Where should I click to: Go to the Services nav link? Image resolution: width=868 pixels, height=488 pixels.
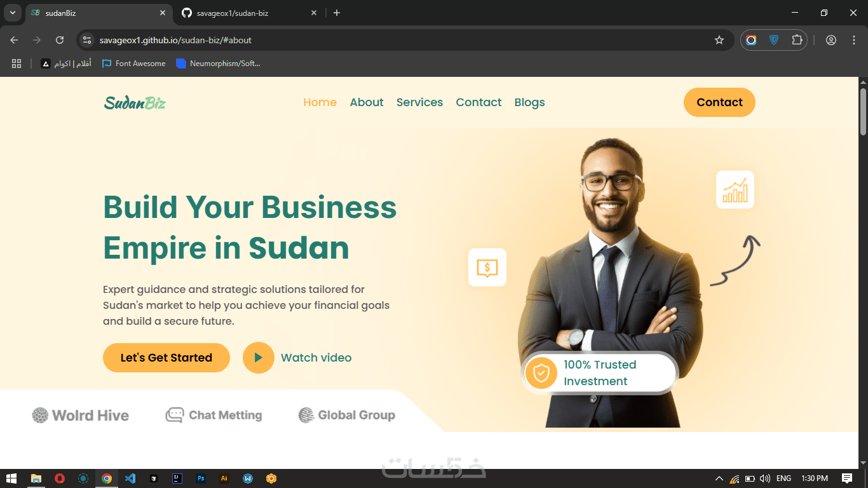point(419,102)
